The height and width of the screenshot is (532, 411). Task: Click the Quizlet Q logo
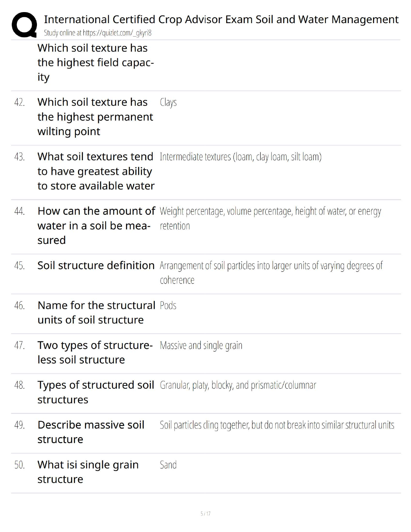(x=24, y=25)
